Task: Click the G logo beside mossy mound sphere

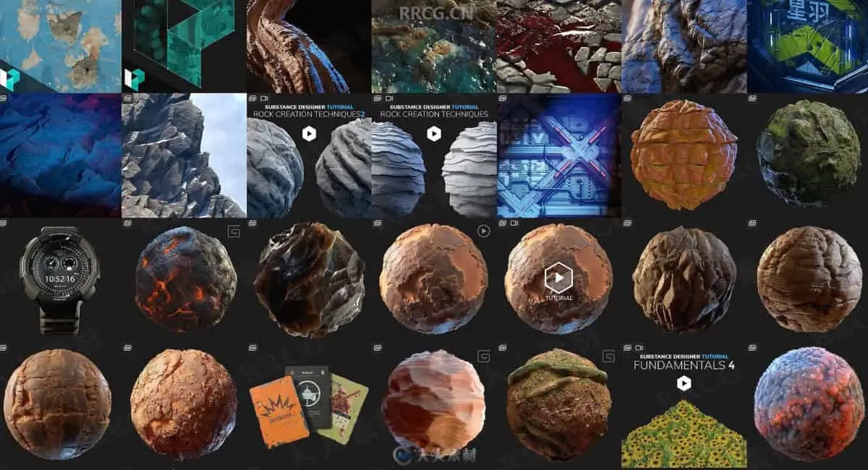Action: coord(608,355)
